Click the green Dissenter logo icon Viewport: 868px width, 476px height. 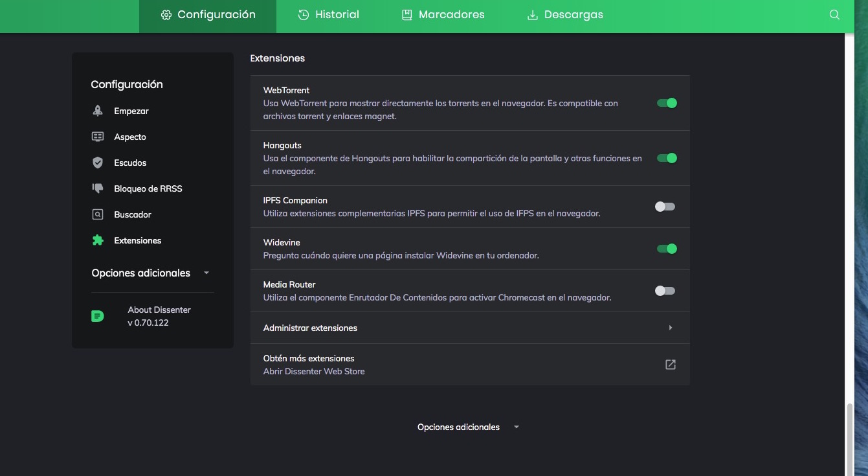click(x=98, y=316)
